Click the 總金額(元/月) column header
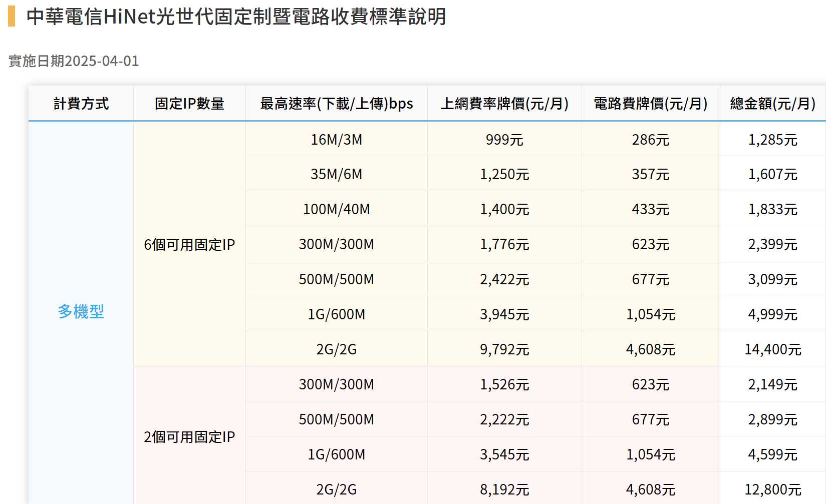This screenshot has width=826, height=504. coord(773,104)
